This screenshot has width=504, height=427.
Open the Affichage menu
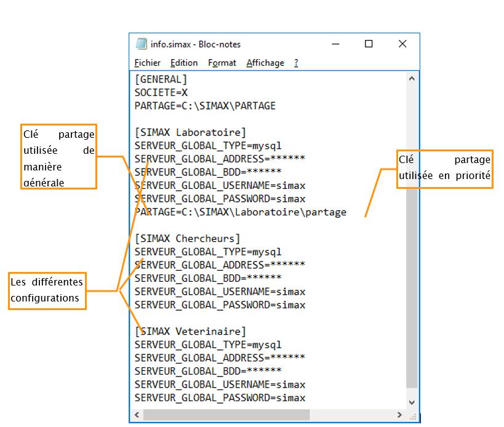pyautogui.click(x=265, y=63)
